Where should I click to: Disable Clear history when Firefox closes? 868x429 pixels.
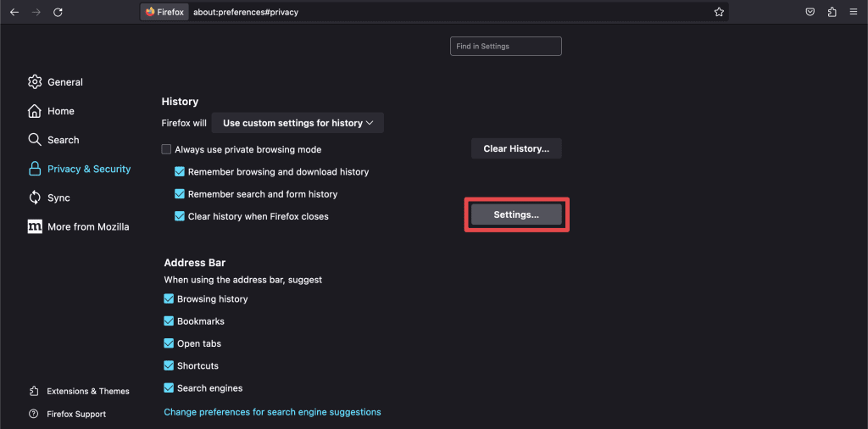180,216
